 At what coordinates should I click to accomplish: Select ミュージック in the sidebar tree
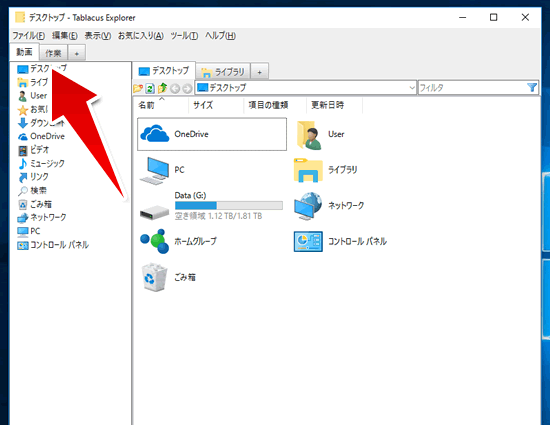(42, 163)
